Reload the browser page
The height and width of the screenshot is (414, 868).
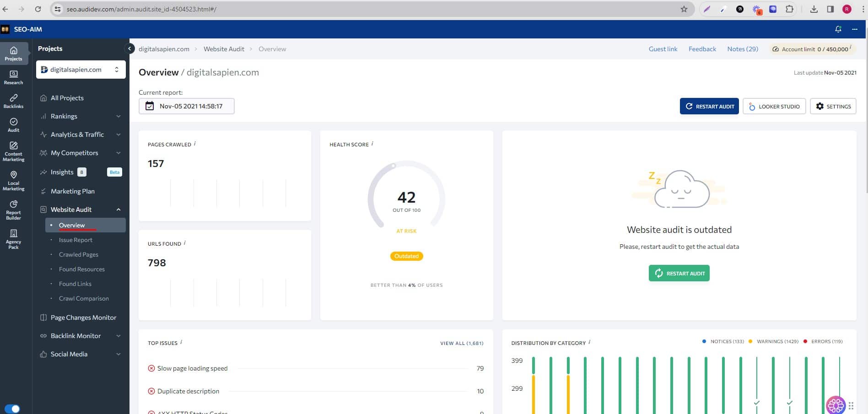38,9
